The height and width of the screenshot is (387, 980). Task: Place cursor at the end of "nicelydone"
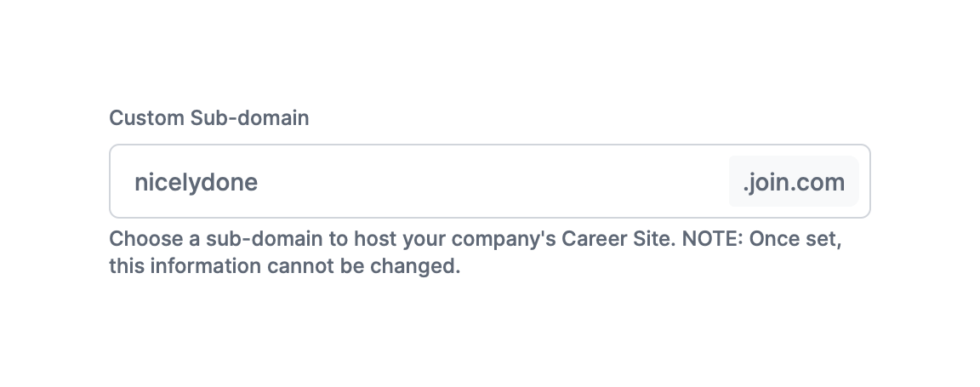259,182
